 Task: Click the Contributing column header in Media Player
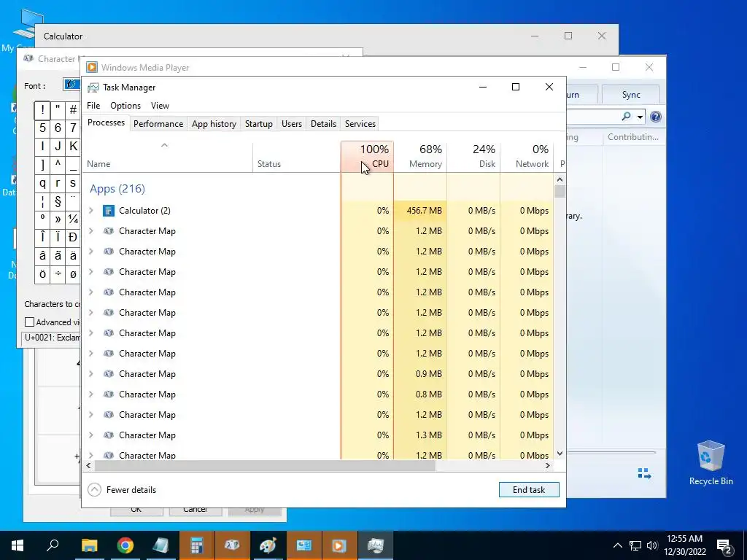(633, 137)
